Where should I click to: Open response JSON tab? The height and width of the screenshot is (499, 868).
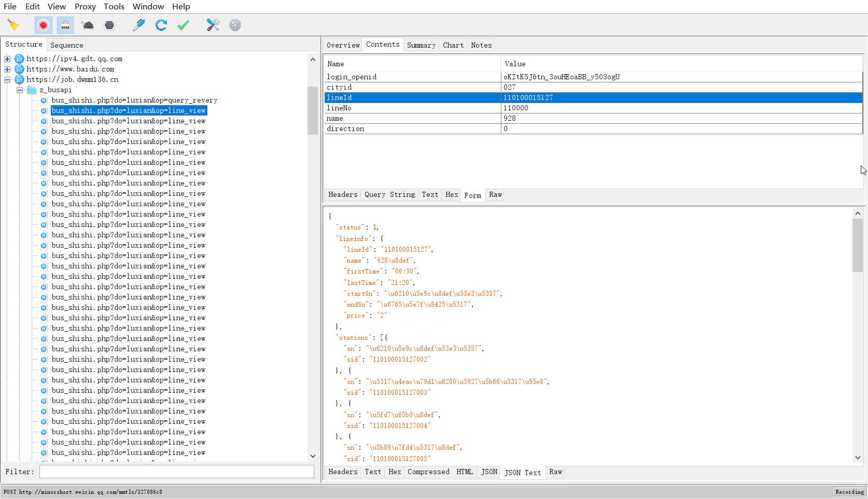point(489,472)
